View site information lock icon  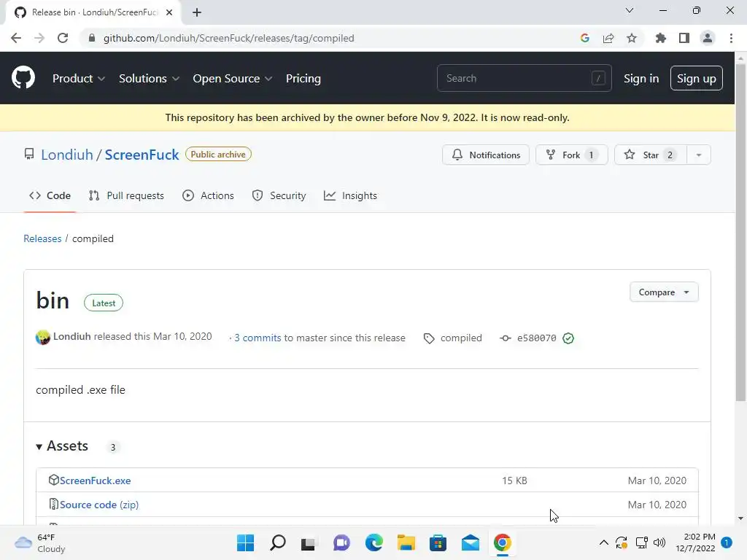pos(92,38)
